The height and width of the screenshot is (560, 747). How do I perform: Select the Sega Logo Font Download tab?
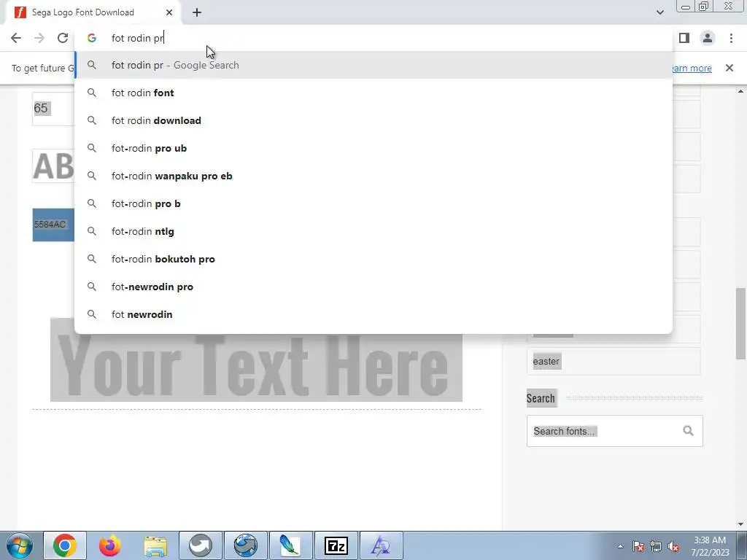93,12
